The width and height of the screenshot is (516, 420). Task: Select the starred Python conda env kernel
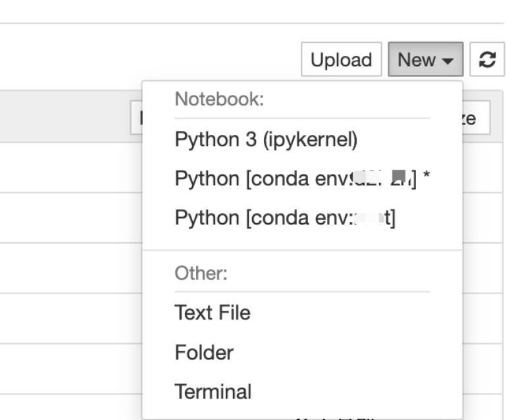pyautogui.click(x=296, y=178)
